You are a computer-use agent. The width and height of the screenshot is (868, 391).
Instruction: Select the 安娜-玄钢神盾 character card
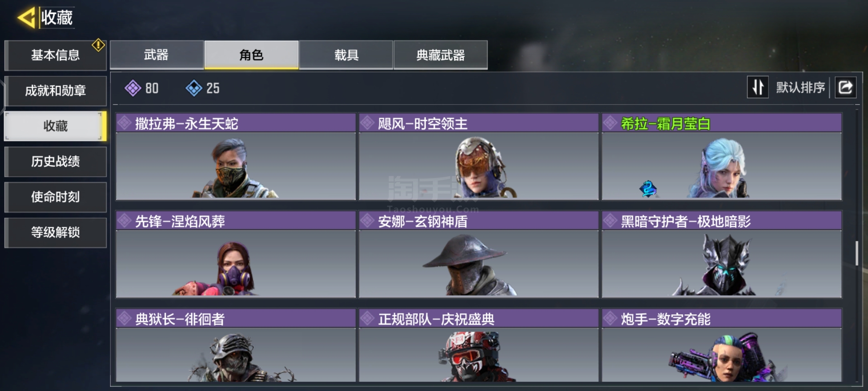pyautogui.click(x=478, y=255)
